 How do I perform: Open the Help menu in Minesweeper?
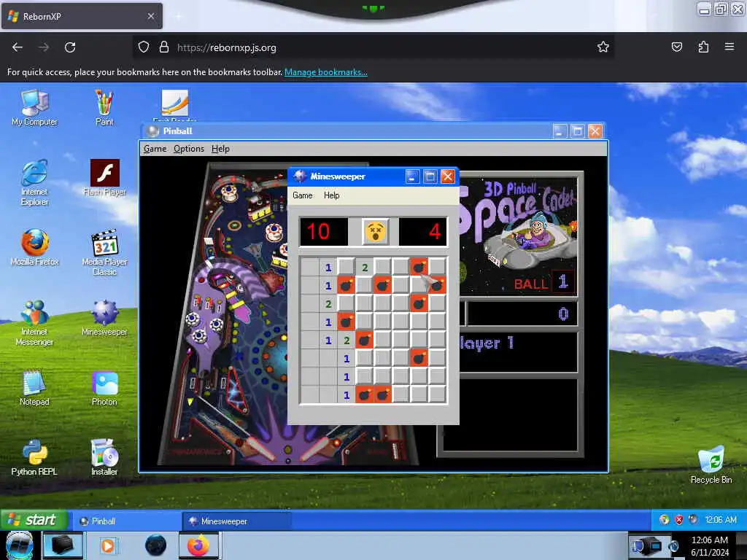pos(332,195)
